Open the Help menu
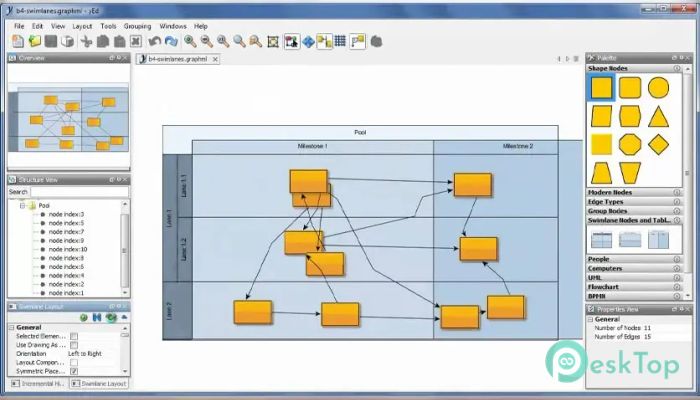This screenshot has width=700, height=400. [200, 26]
